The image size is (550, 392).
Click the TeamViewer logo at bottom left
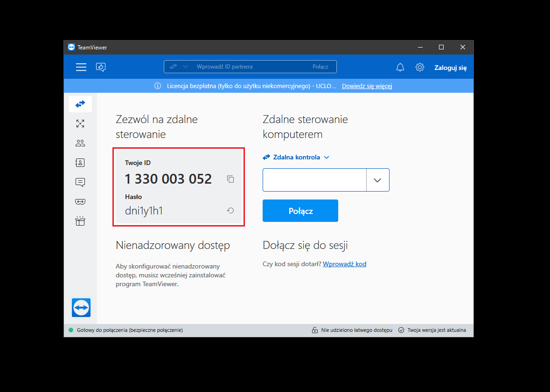pyautogui.click(x=81, y=307)
